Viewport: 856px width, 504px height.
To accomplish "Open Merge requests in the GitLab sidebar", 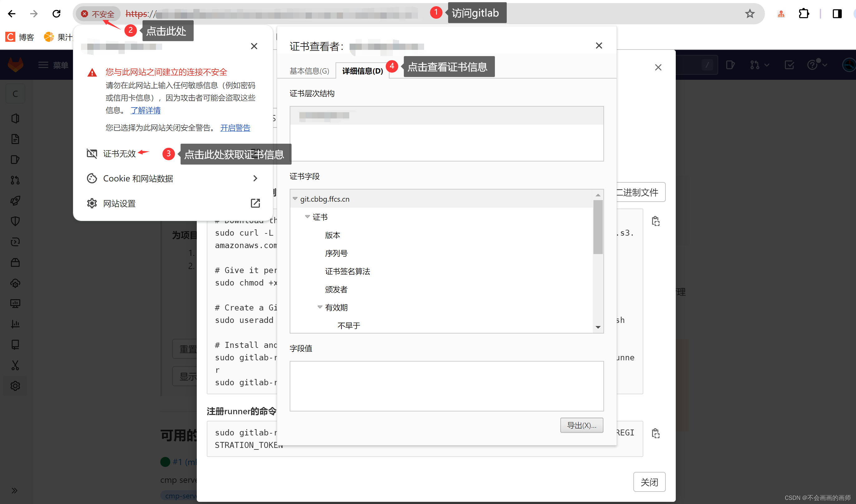I will click(x=15, y=180).
